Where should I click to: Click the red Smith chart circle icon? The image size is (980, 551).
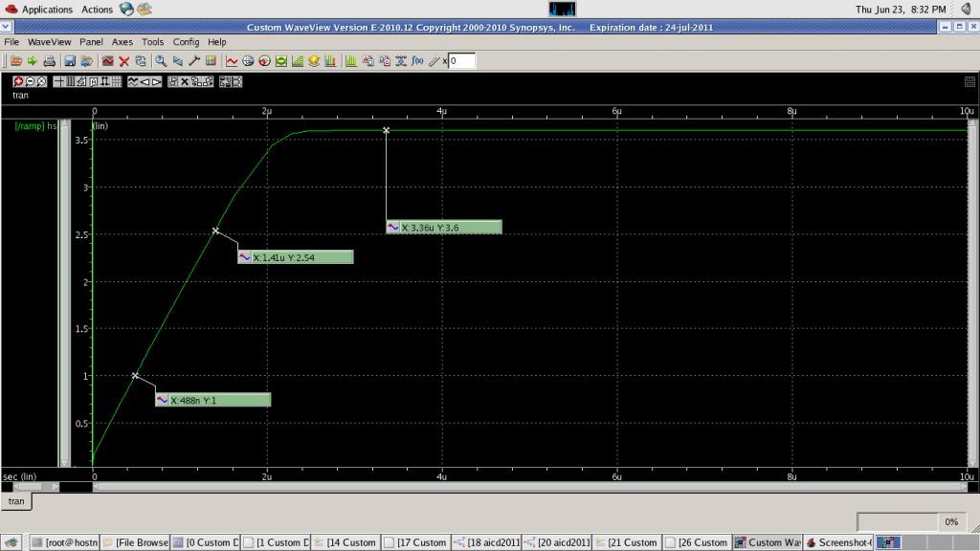(265, 60)
